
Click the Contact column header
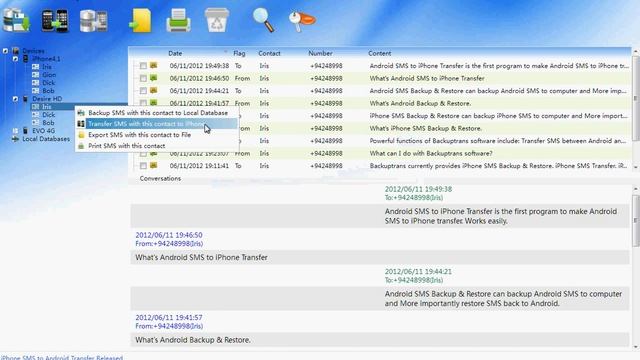point(269,53)
